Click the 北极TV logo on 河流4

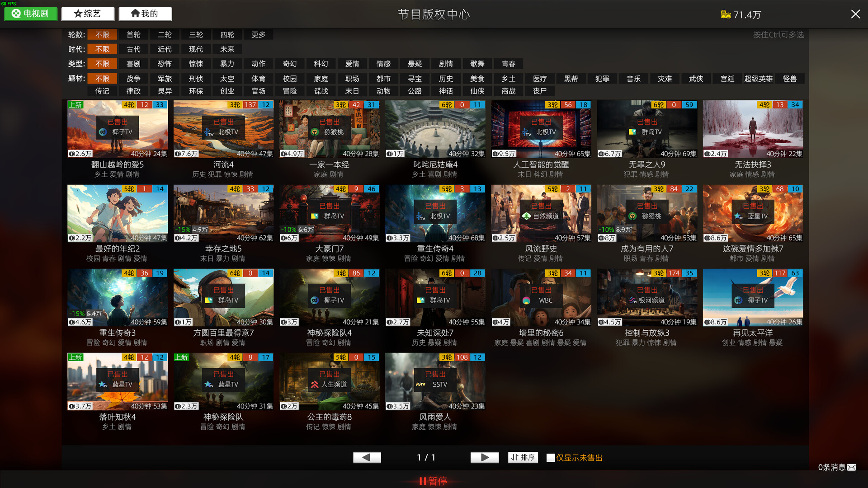point(208,132)
